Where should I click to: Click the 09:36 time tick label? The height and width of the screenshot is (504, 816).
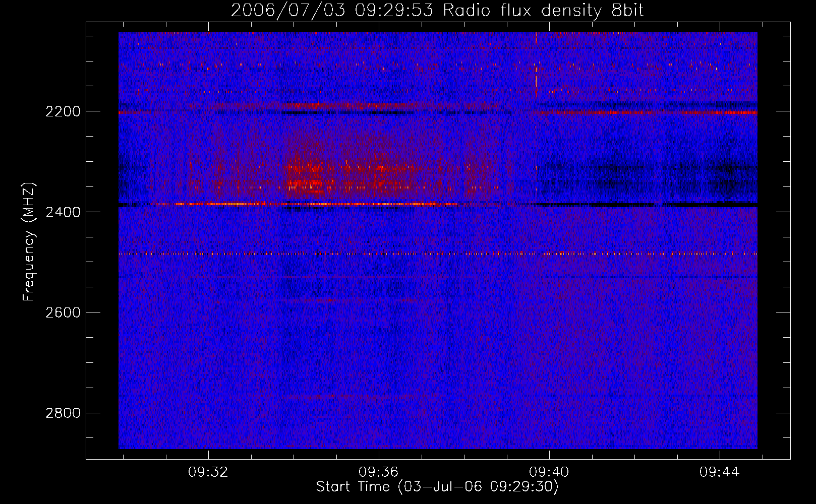pos(379,472)
